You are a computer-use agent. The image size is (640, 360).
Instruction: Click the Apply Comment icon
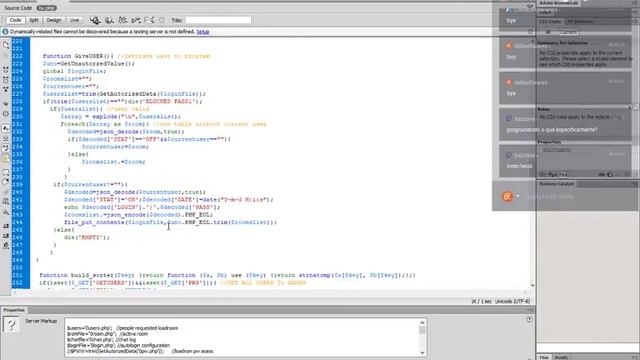tap(6, 172)
